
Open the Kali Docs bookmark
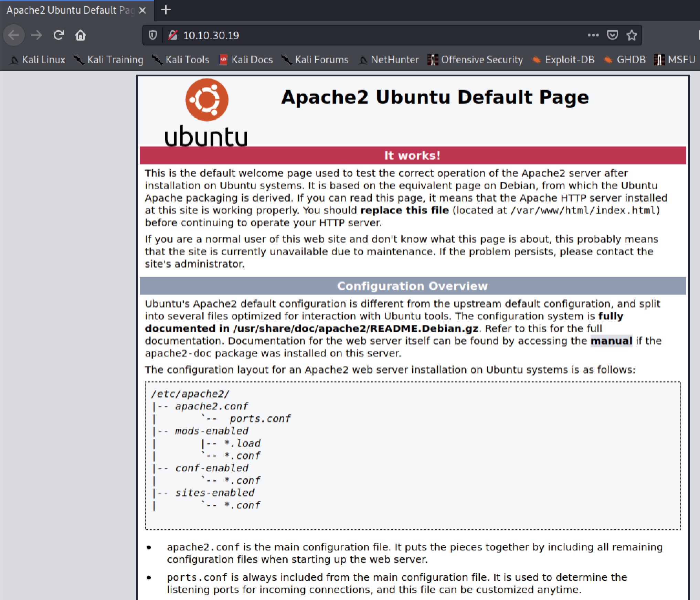pyautogui.click(x=246, y=60)
